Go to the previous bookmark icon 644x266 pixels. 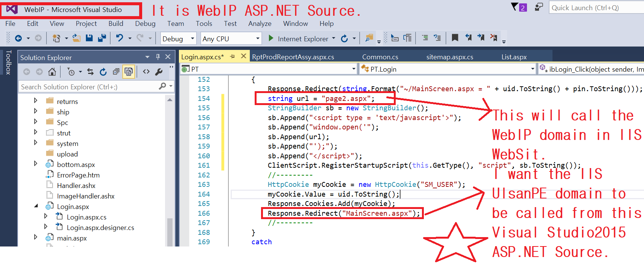pyautogui.click(x=468, y=38)
